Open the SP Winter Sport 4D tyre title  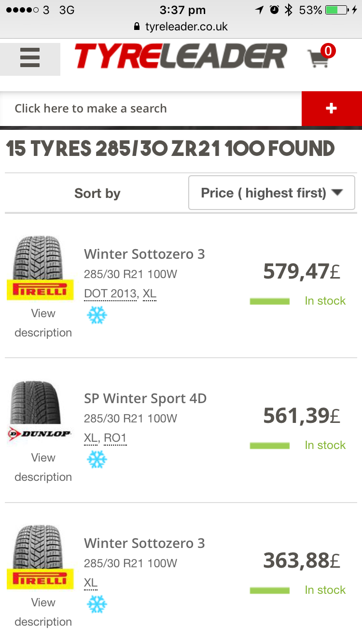(x=145, y=398)
